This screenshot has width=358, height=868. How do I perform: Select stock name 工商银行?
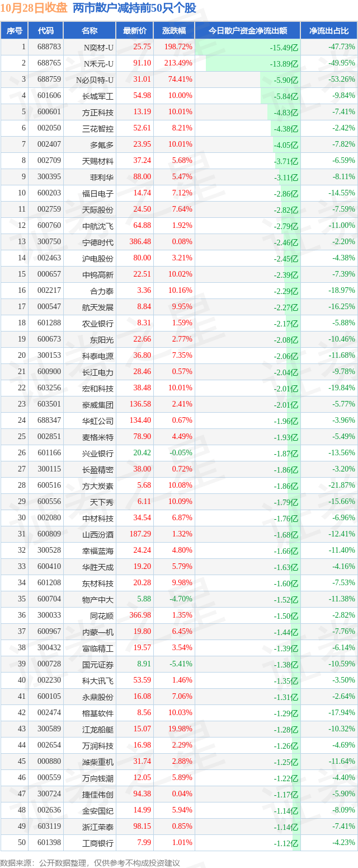(x=98, y=843)
